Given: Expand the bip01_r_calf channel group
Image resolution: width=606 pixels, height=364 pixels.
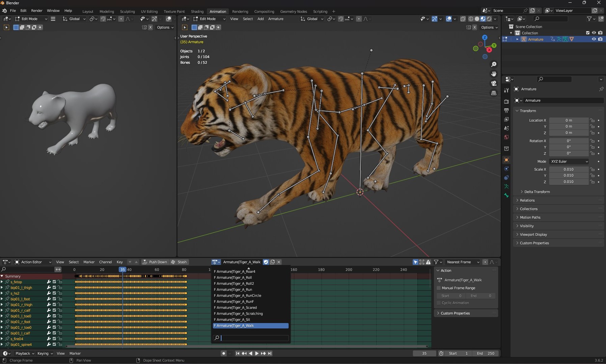Looking at the screenshot, I should pos(2,310).
